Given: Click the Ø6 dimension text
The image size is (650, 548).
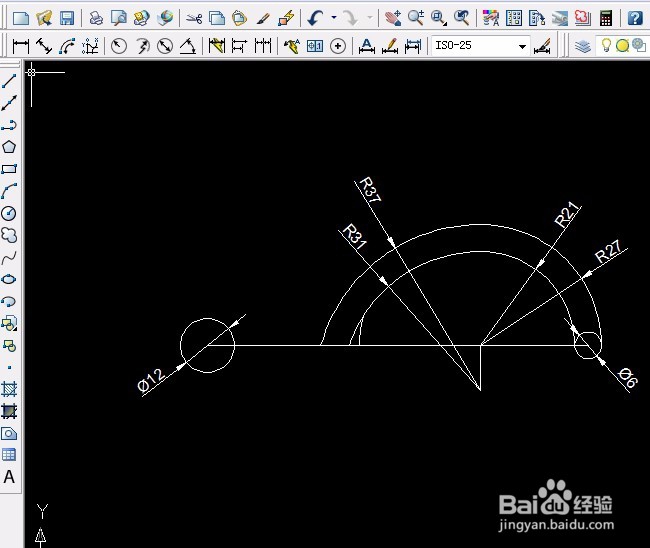Looking at the screenshot, I should (x=628, y=378).
